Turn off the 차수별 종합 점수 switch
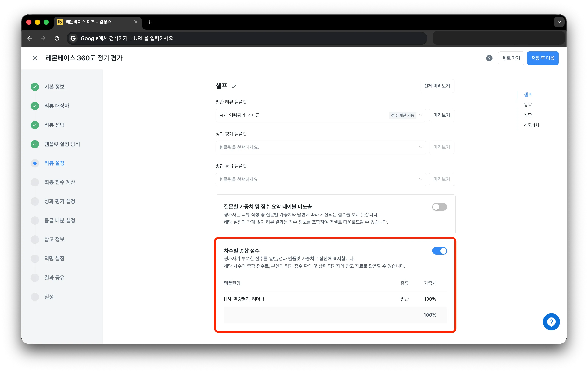Viewport: 588px width, 372px height. click(439, 251)
